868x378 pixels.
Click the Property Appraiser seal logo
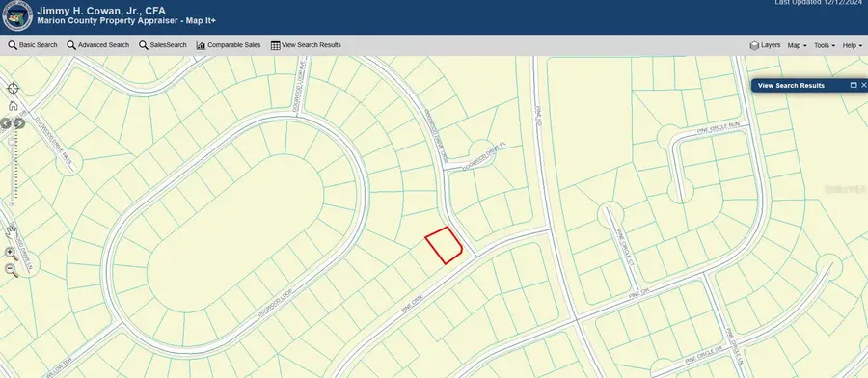tap(17, 16)
